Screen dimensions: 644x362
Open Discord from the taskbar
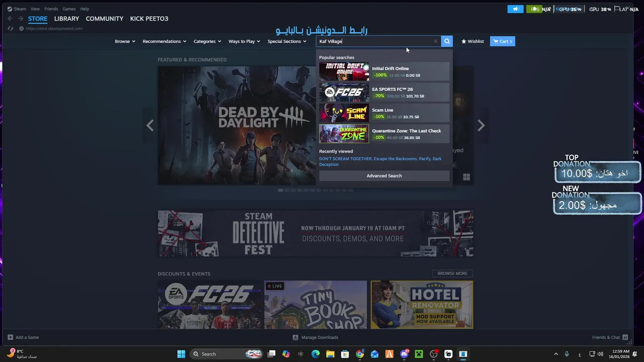pyautogui.click(x=404, y=354)
